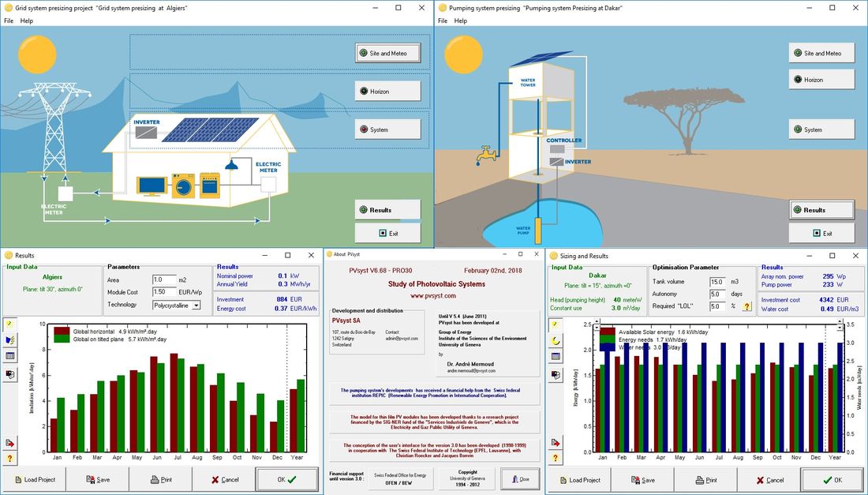Open the help question mark in Algiers Results
This screenshot has width=868, height=495.
tap(10, 459)
